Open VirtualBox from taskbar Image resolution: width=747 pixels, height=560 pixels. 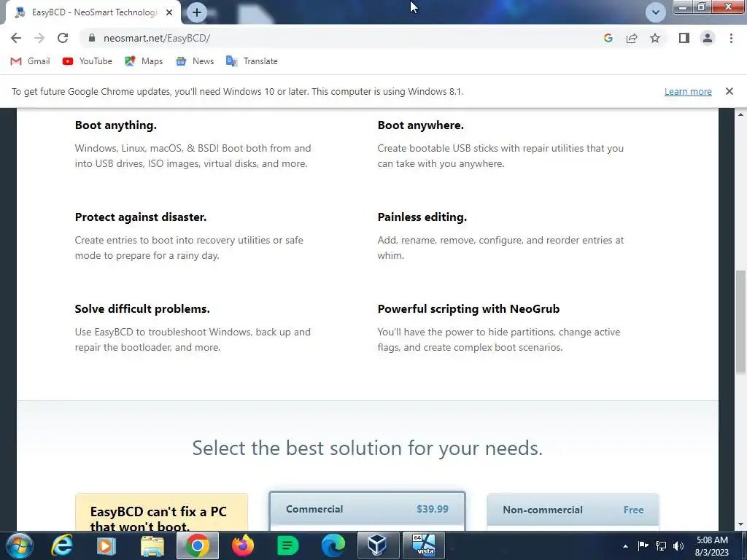pyautogui.click(x=377, y=545)
